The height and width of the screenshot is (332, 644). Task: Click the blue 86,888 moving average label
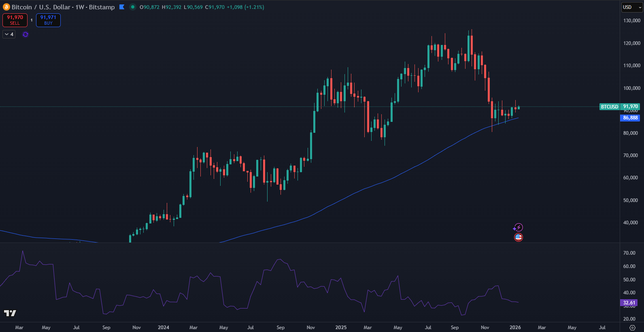(x=630, y=118)
